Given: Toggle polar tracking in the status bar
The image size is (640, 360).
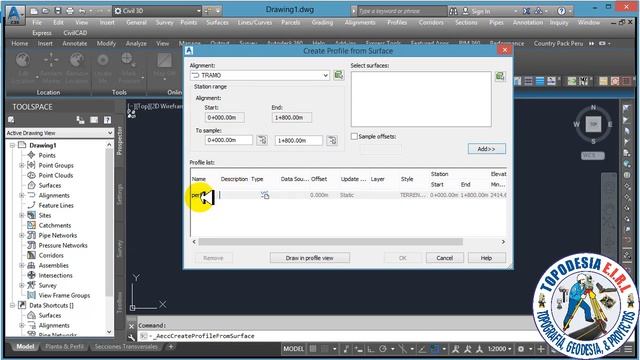Looking at the screenshot, I should [383, 349].
